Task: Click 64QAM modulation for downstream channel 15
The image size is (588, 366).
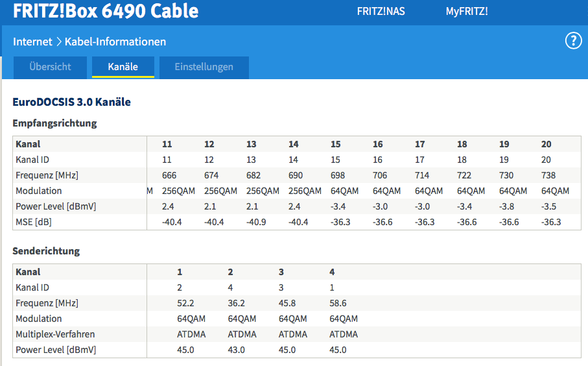Action: 344,191
